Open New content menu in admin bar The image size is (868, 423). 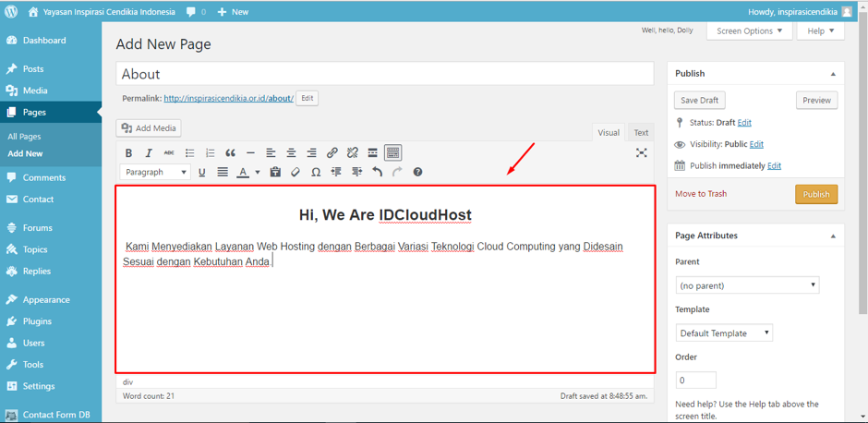(233, 12)
